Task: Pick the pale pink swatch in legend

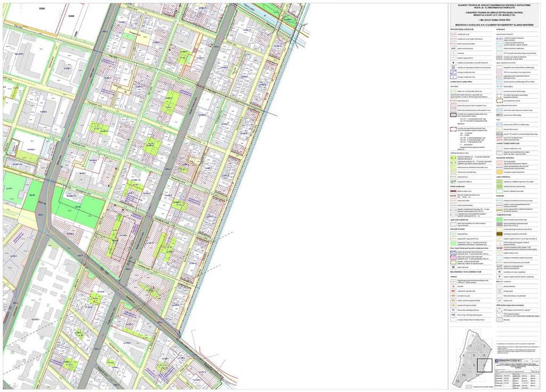Action: (x=499, y=162)
